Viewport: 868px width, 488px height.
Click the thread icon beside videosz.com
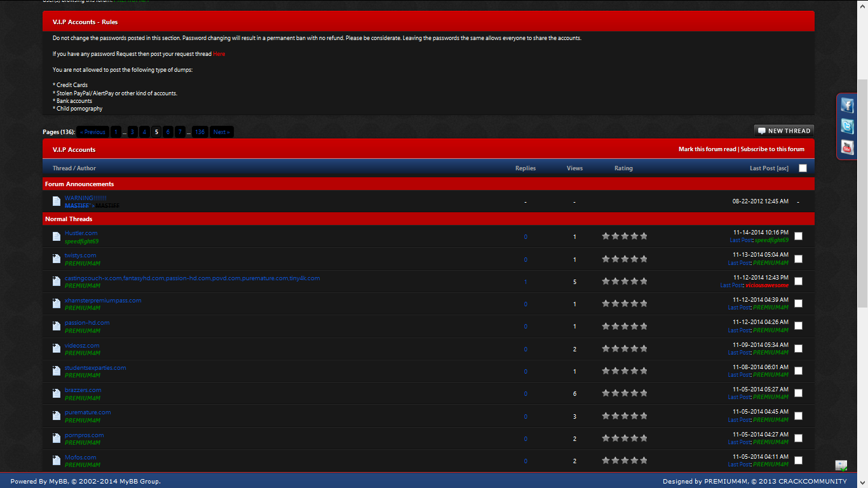point(57,349)
